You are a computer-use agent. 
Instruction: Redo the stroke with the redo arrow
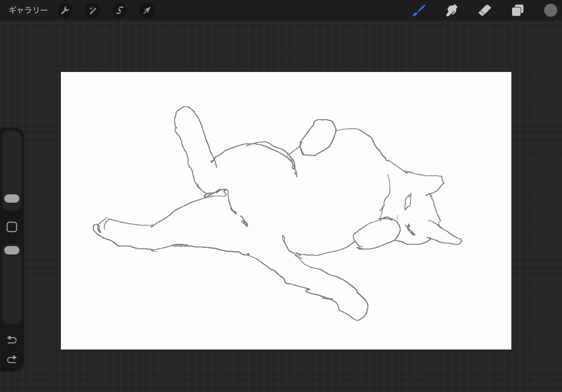tap(12, 359)
